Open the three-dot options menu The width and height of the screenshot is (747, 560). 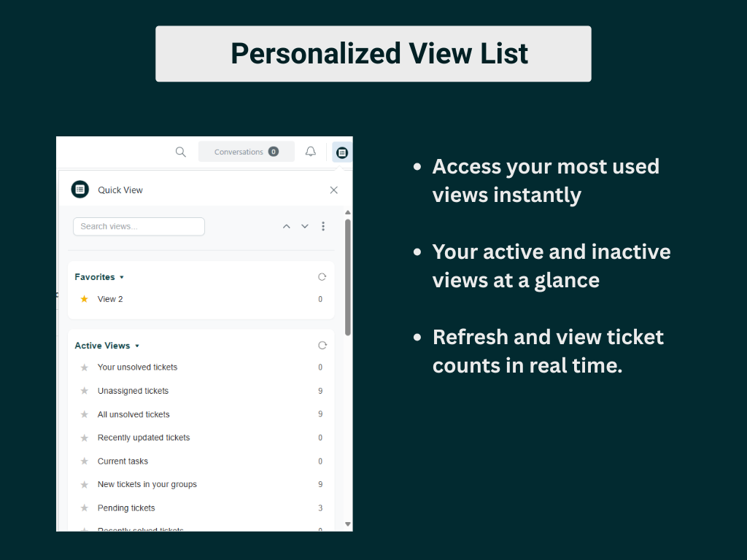tap(323, 226)
